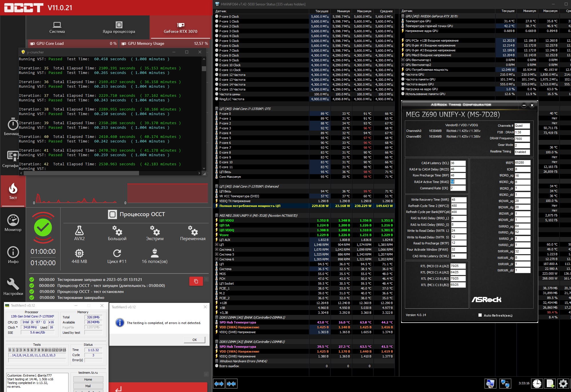The image size is (571, 392).
Task: Click the red copy log button
Action: click(196, 281)
